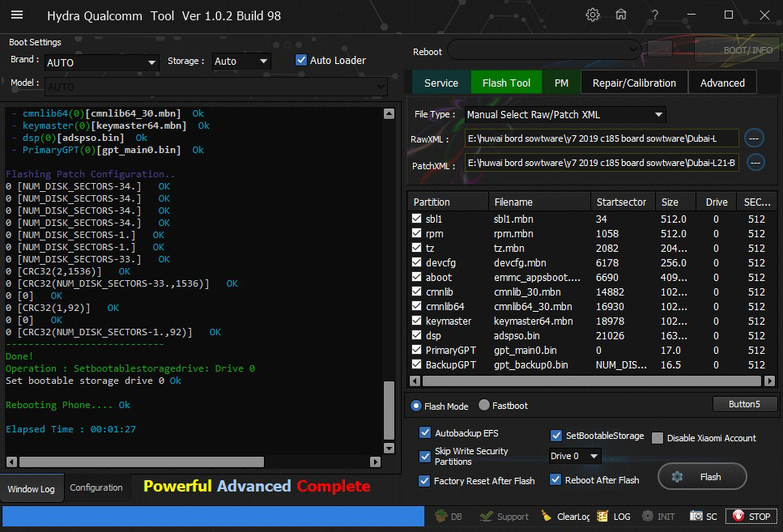Click the blue progress bar
Image resolution: width=783 pixels, height=532 pixels.
pyautogui.click(x=213, y=516)
